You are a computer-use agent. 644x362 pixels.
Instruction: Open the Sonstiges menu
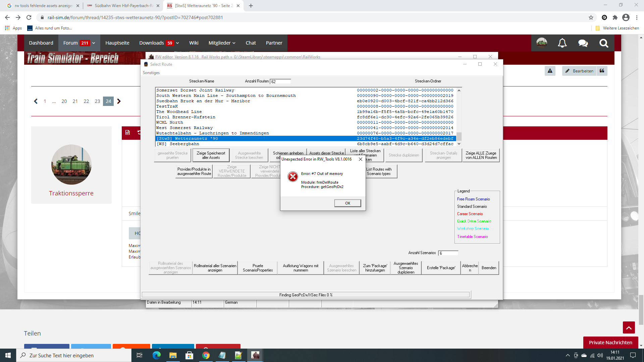click(x=151, y=73)
